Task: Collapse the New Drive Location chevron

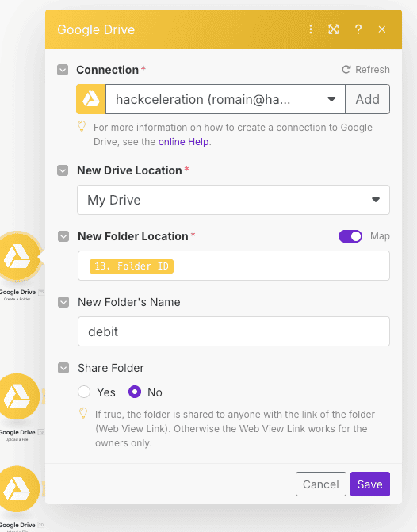Action: pyautogui.click(x=63, y=170)
